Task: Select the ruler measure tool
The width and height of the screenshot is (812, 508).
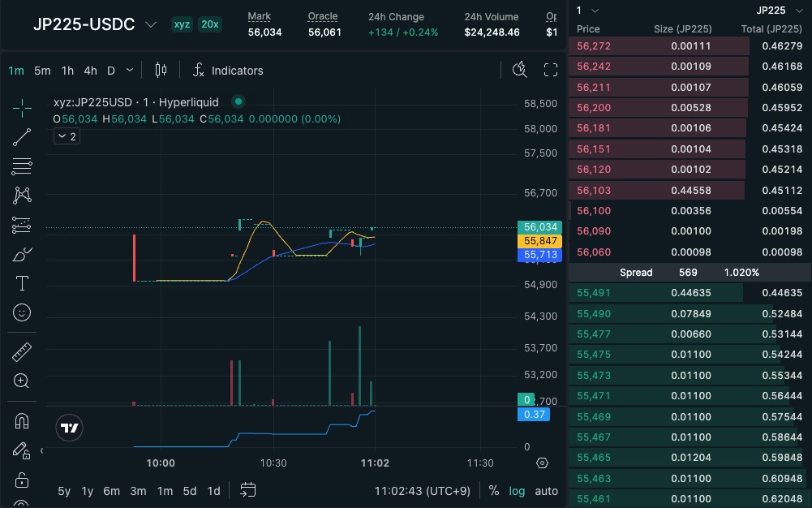Action: pyautogui.click(x=22, y=352)
